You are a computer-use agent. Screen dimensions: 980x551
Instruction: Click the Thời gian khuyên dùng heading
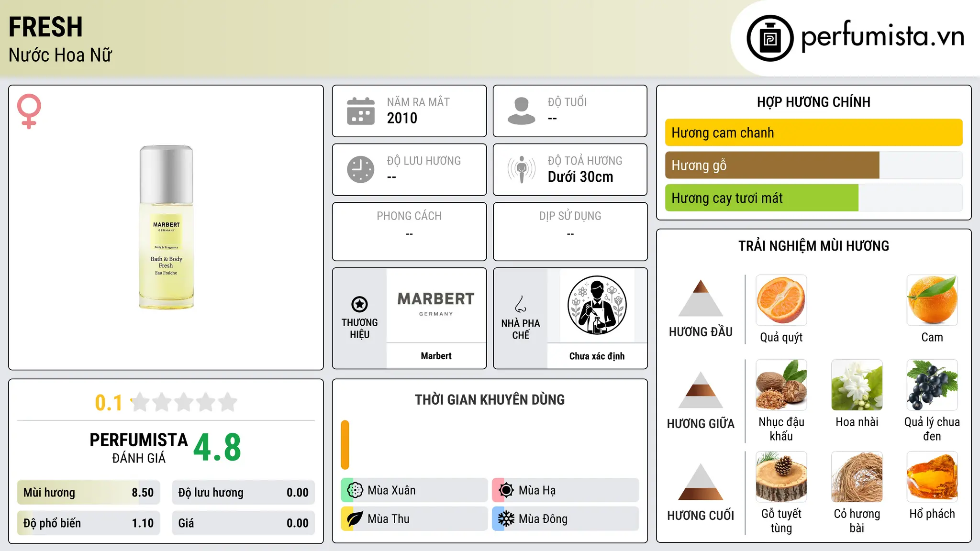(490, 399)
